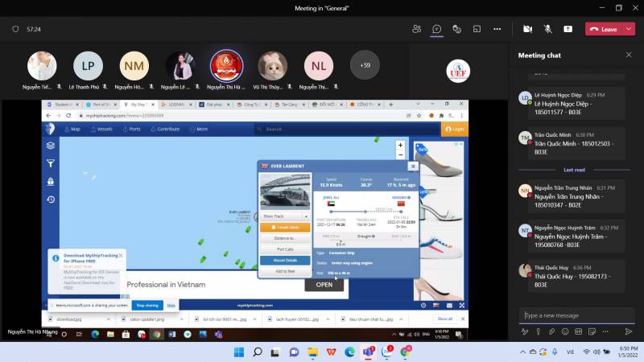Click the Vessel Details button
Viewport: 644px width, 362px height.
tap(285, 261)
